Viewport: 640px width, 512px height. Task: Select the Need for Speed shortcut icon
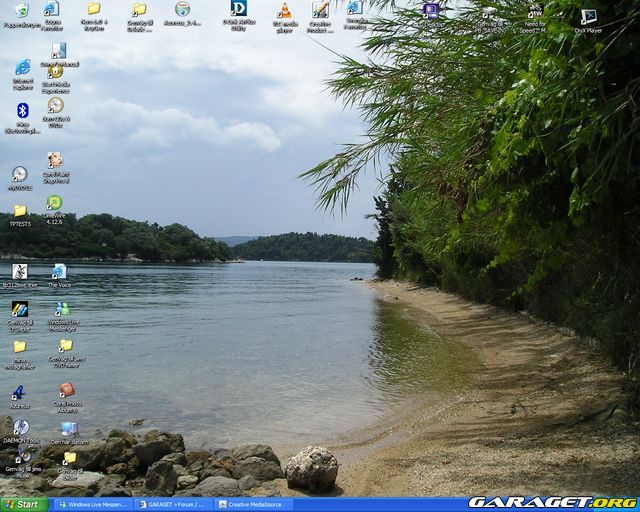click(x=535, y=14)
